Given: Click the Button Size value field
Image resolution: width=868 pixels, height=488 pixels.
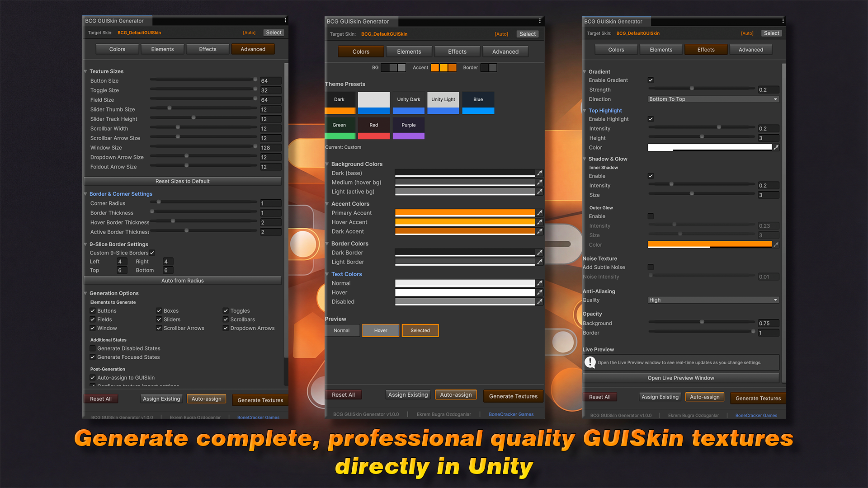Looking at the screenshot, I should point(270,81).
